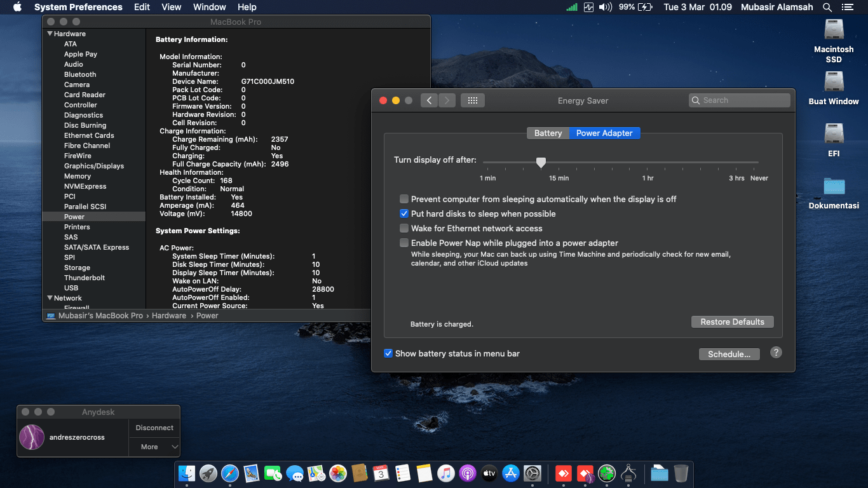Open Podcasts icon in the Dock

(468, 473)
